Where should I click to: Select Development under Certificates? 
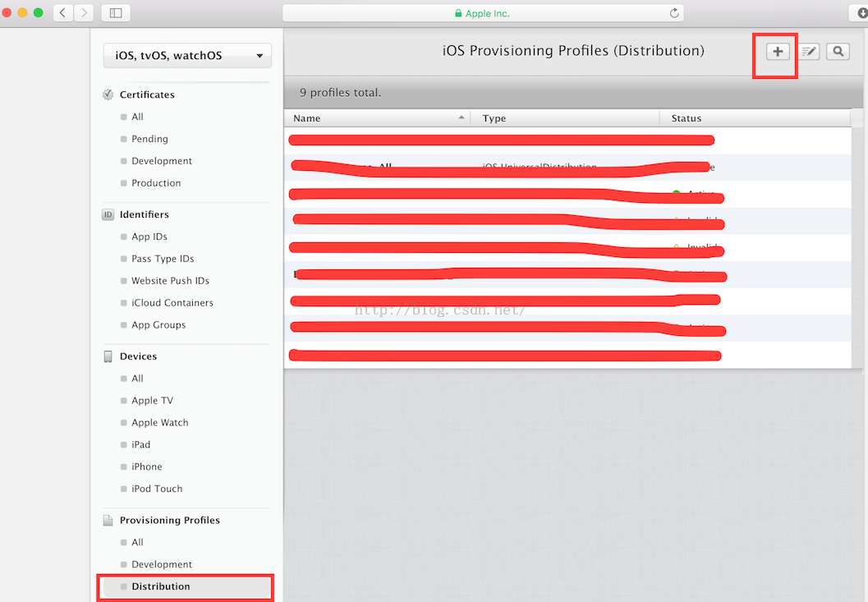162,161
